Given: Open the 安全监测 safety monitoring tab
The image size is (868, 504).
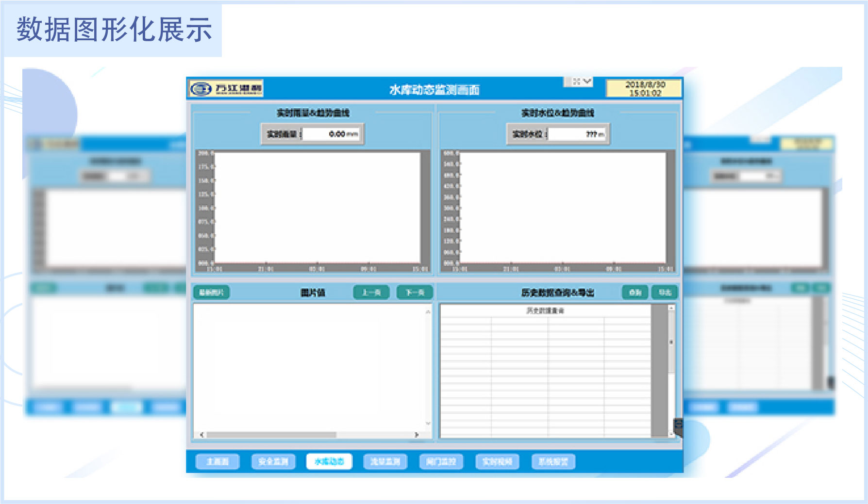Looking at the screenshot, I should coord(273,462).
